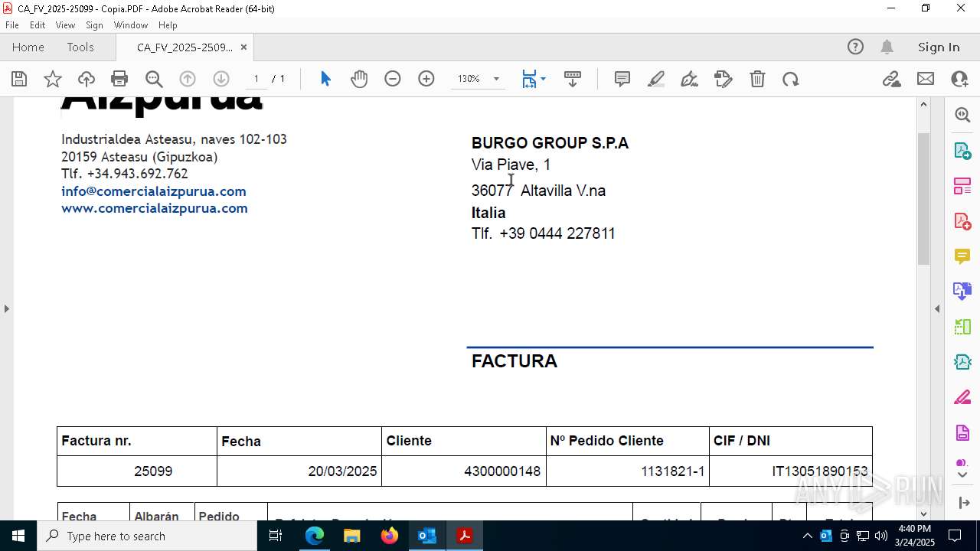Open the Window menu
Screen dimensions: 980x551
point(131,25)
